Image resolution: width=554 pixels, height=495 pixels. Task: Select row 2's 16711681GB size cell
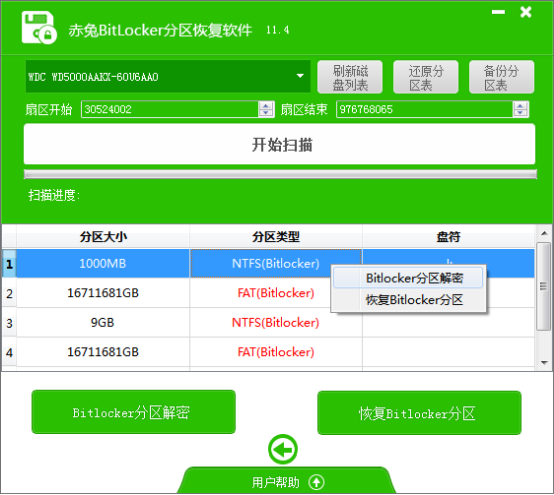(x=103, y=293)
